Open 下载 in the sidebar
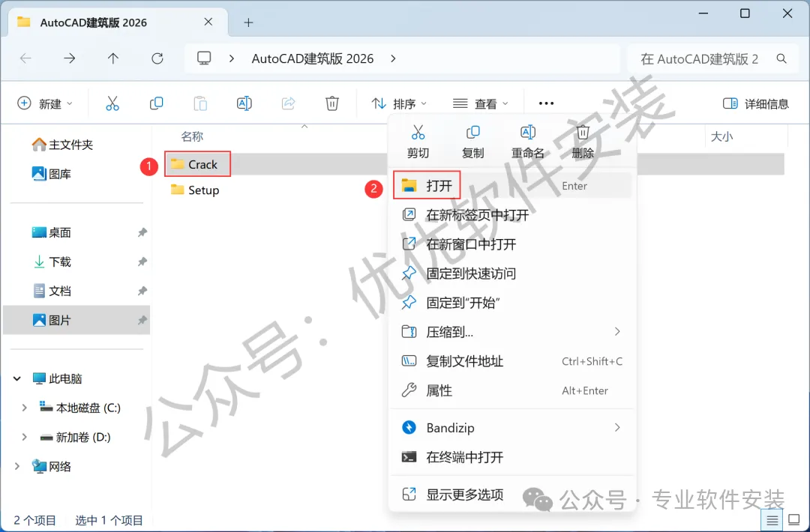 52,262
